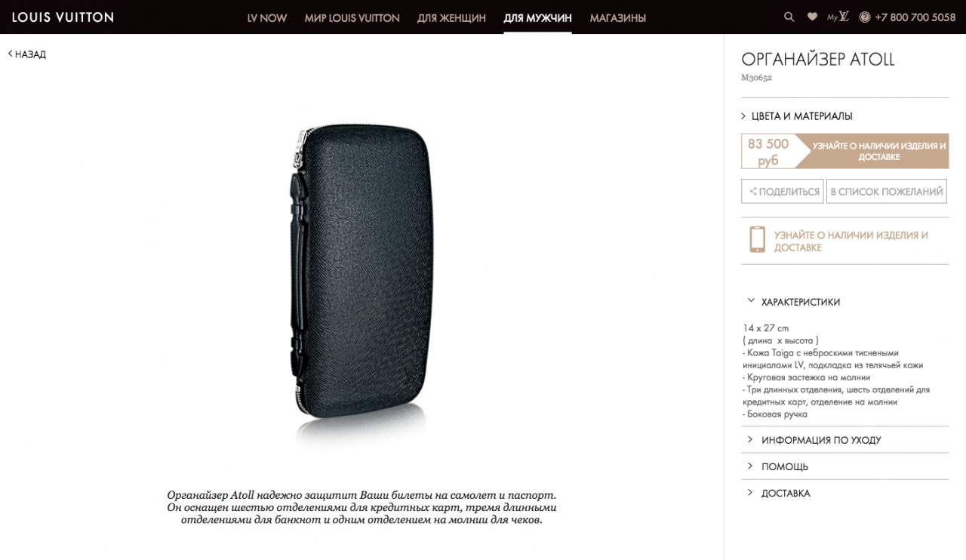Click the smartphone icon near availability text
This screenshot has width=966, height=560.
coord(757,239)
